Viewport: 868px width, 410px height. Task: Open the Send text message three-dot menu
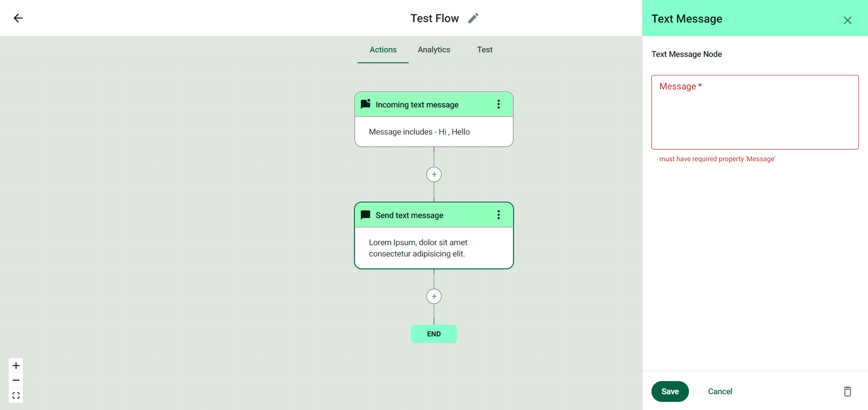tap(499, 215)
